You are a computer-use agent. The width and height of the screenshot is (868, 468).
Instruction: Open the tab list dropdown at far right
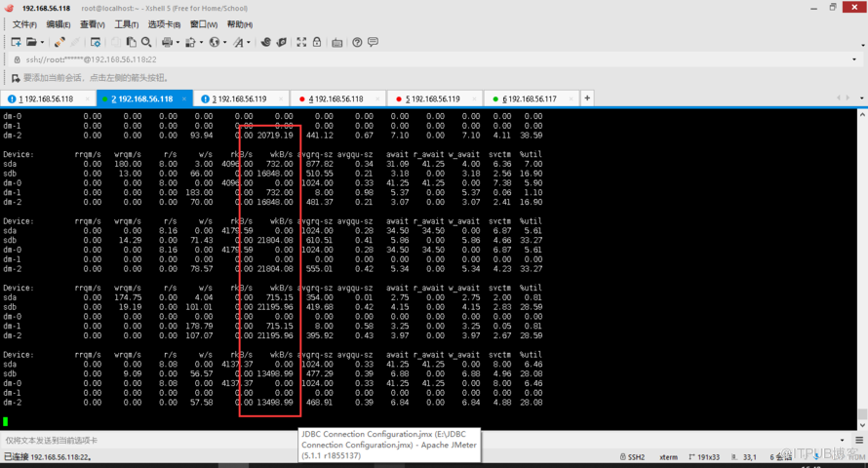(860, 98)
